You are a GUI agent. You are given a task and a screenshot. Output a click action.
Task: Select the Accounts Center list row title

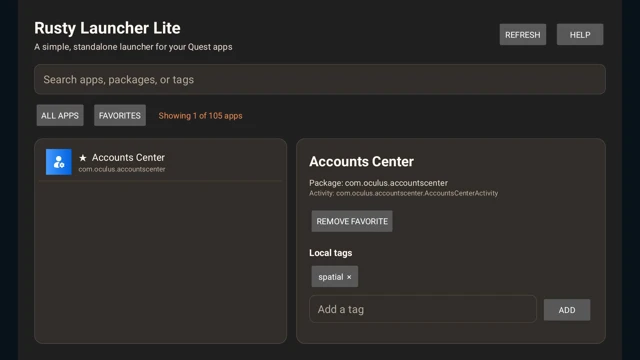tap(128, 158)
